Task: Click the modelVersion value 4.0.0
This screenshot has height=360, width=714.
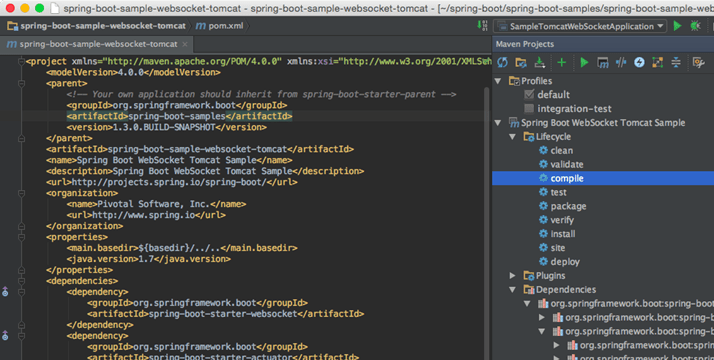Action: pyautogui.click(x=131, y=72)
